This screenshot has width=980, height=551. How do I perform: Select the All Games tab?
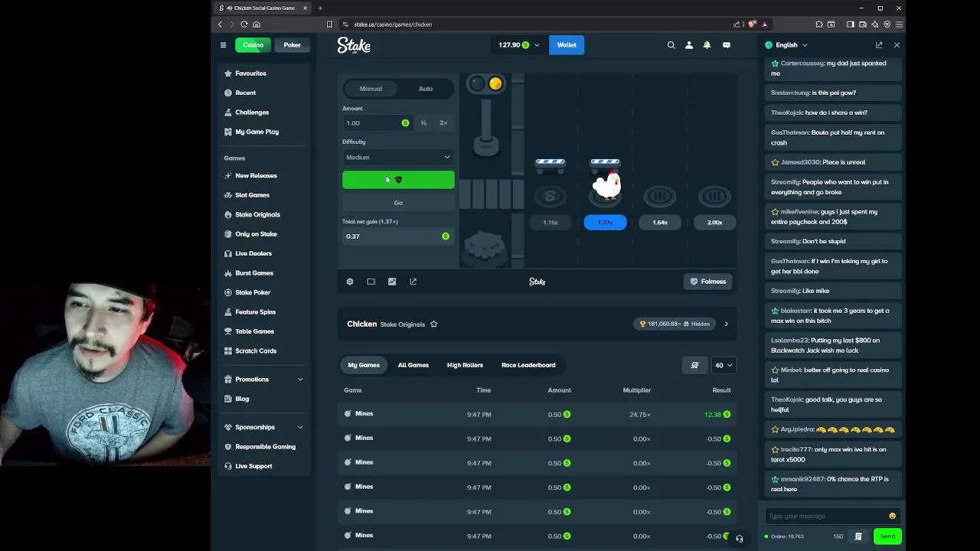pyautogui.click(x=413, y=365)
